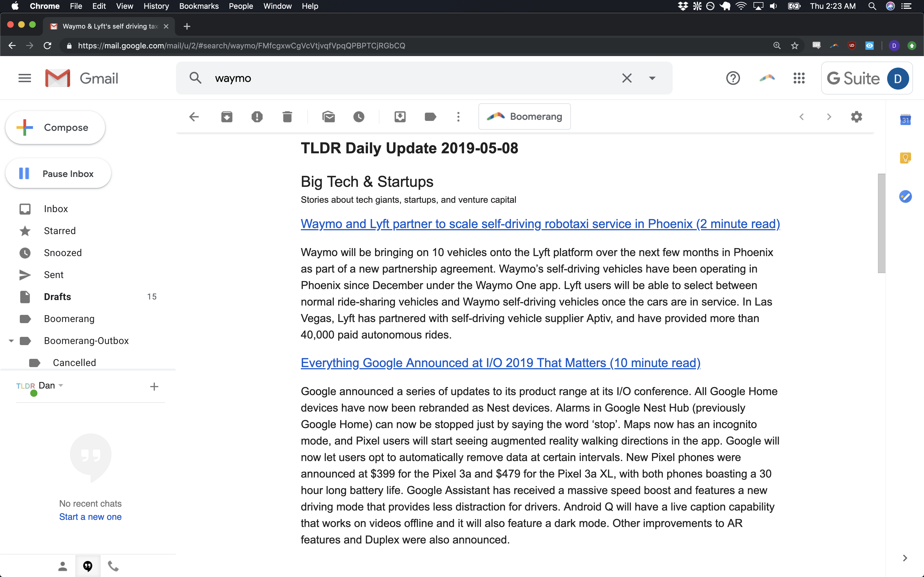Archive the open email
The width and height of the screenshot is (924, 577).
(x=226, y=117)
